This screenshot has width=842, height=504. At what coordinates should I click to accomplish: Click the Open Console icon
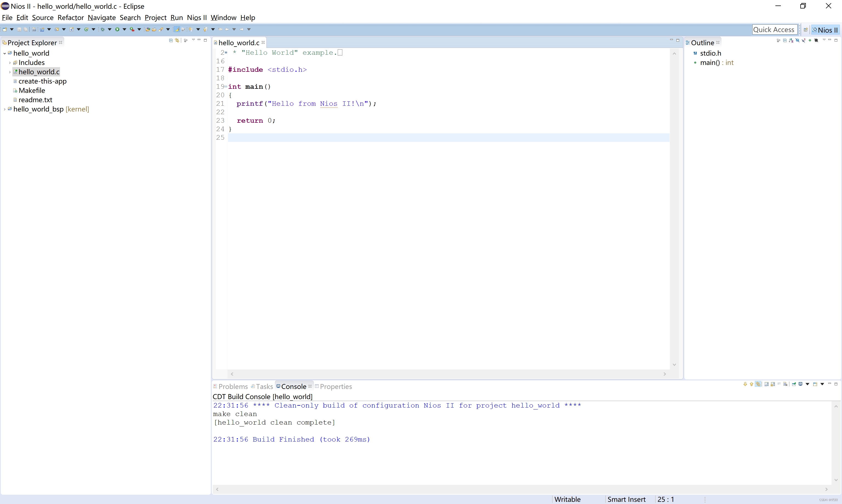pos(815,384)
